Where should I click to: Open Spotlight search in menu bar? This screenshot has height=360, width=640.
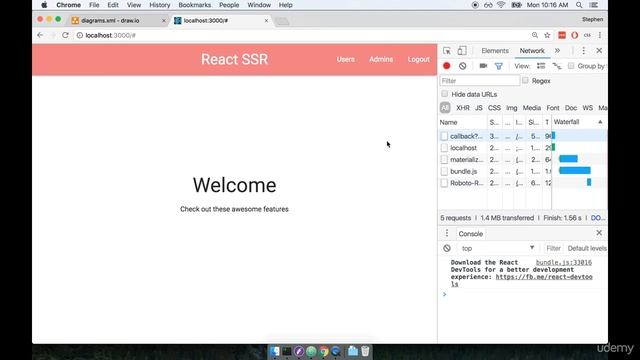pos(579,5)
